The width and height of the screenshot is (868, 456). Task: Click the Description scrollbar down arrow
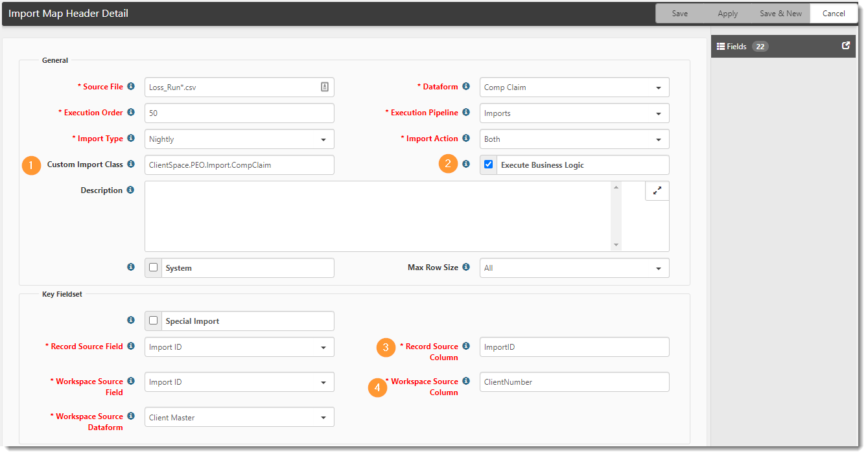(616, 245)
